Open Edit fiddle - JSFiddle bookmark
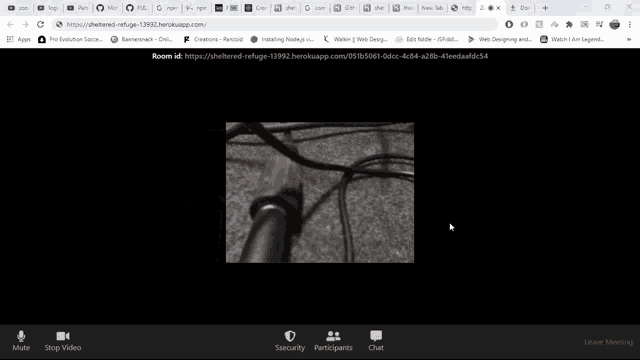The width and height of the screenshot is (640, 360). pos(427,39)
